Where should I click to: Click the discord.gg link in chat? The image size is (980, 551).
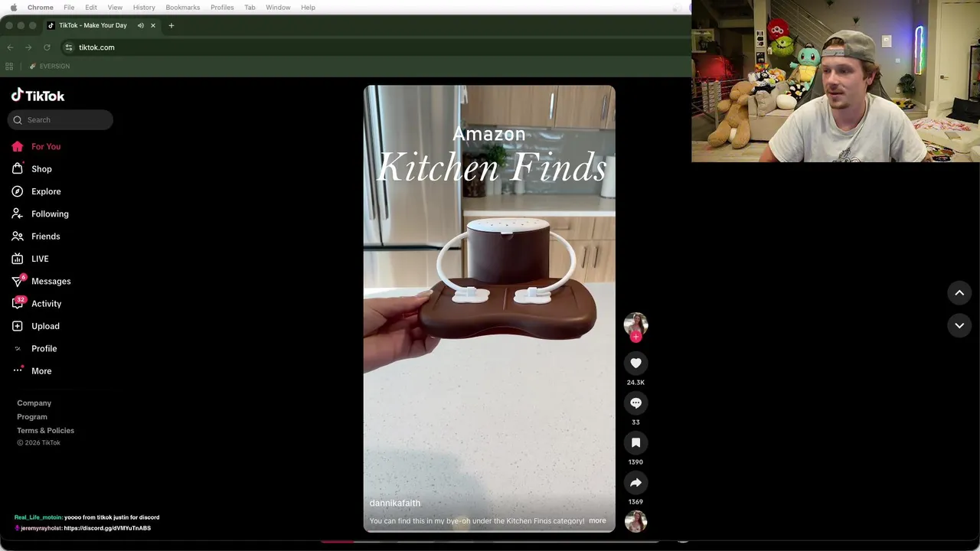[x=107, y=528]
